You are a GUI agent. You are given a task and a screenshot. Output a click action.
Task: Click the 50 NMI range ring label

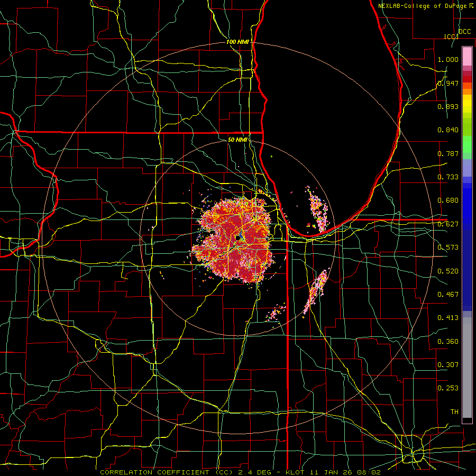237,140
